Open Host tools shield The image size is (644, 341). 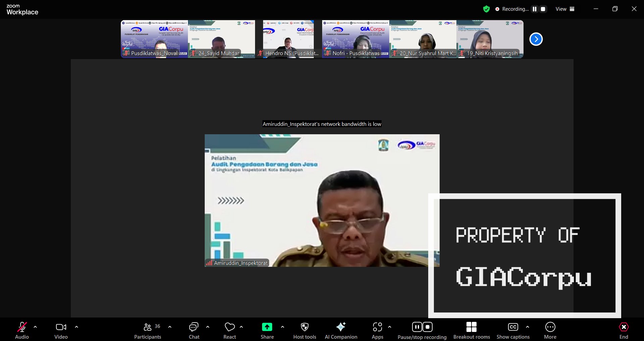[304, 331]
